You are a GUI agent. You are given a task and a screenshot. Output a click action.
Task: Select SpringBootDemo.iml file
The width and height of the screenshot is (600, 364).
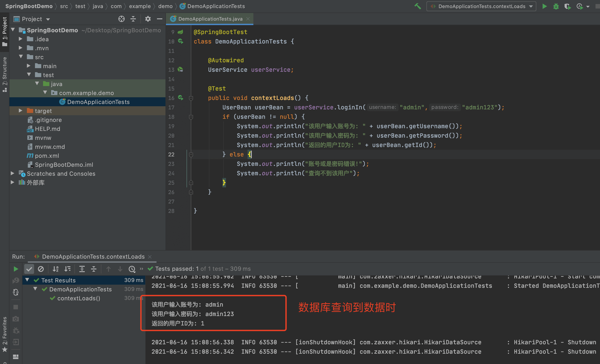87,165
